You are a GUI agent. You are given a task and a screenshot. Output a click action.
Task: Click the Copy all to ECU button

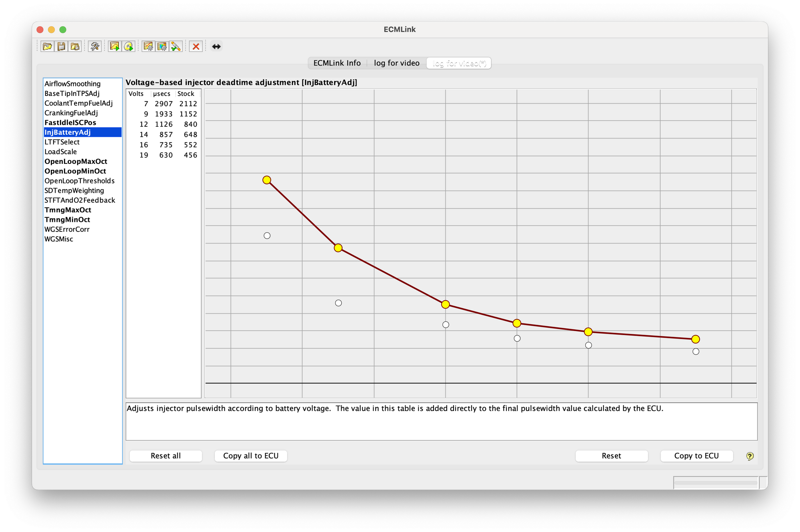pyautogui.click(x=251, y=456)
